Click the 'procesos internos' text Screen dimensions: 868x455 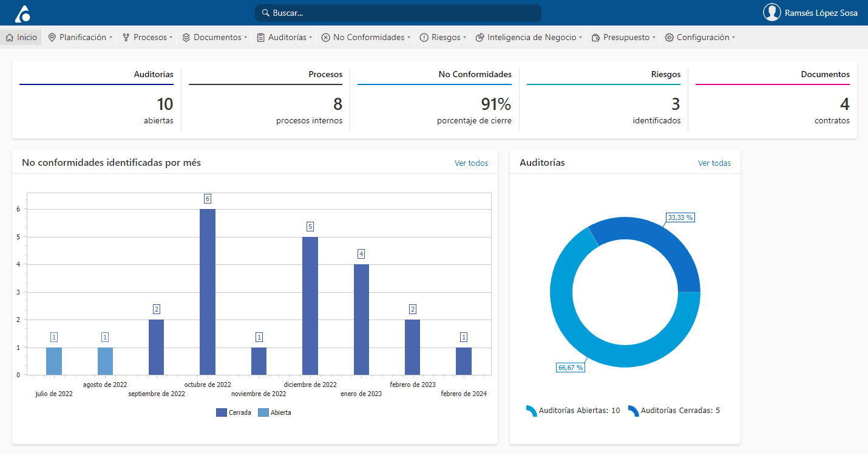(309, 121)
